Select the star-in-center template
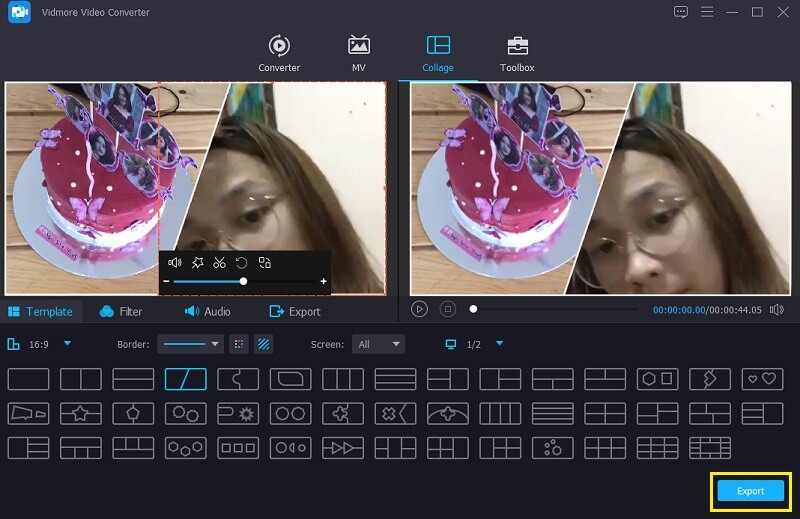 81,414
